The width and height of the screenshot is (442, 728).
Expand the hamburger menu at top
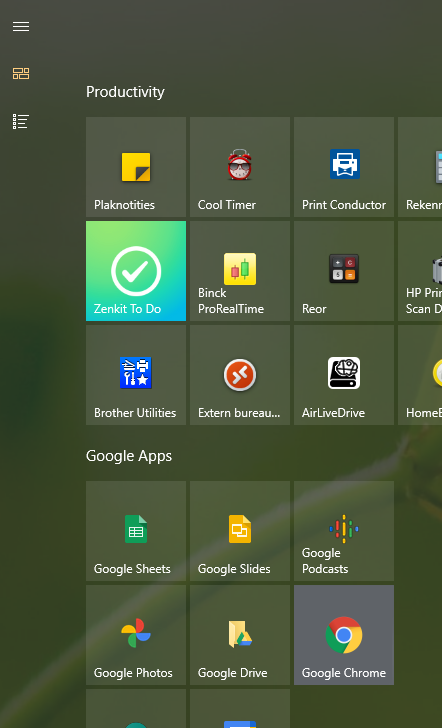pyautogui.click(x=21, y=26)
